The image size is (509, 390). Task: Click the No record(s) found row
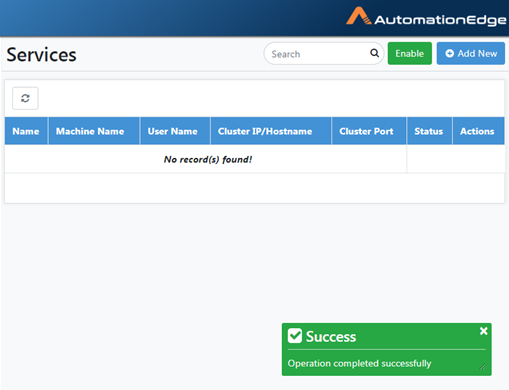pos(206,159)
